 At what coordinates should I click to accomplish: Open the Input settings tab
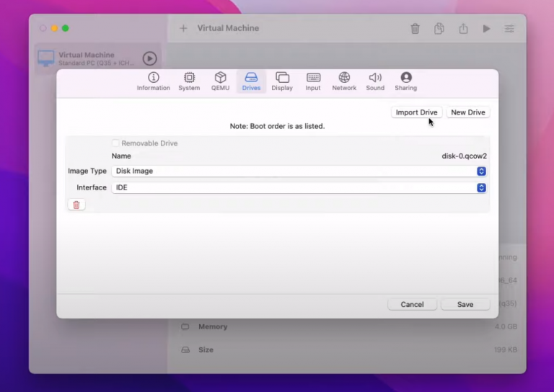coord(313,81)
